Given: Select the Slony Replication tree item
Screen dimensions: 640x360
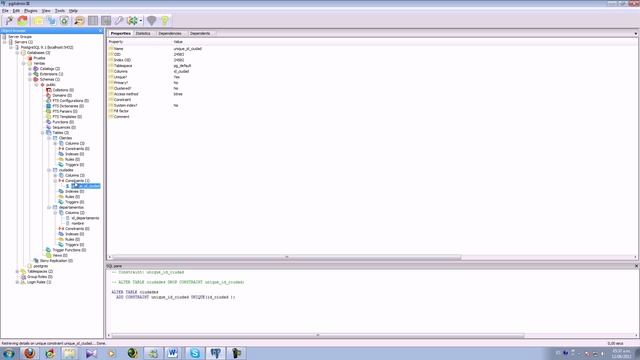Looking at the screenshot, I should tap(56, 260).
